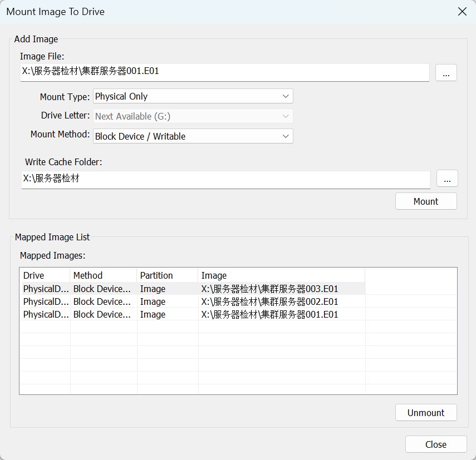
Task: Click the browse button for Image File
Action: (x=446, y=73)
